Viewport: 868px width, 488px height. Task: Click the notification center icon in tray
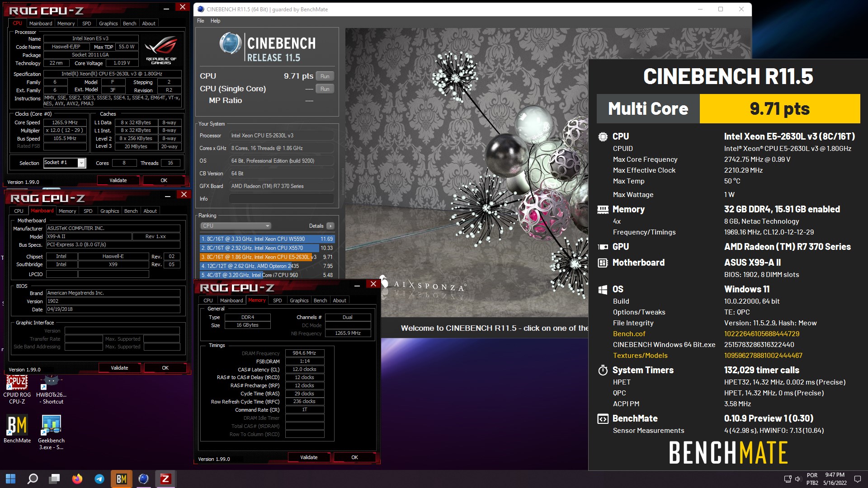point(857,479)
